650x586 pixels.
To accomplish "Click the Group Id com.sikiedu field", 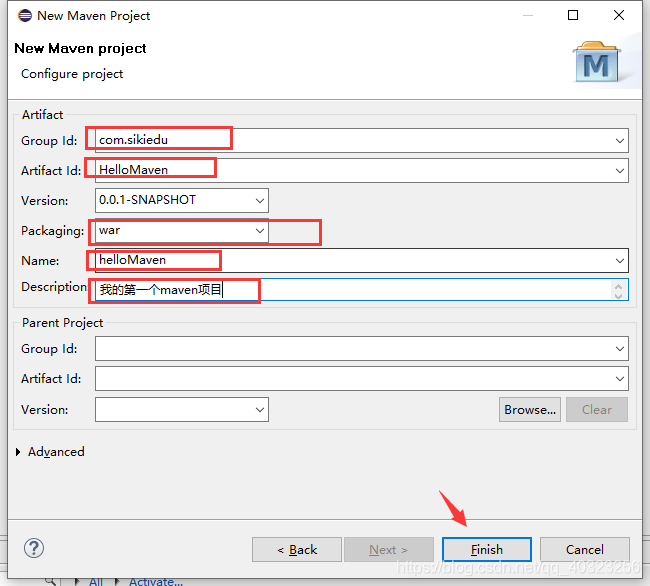I will [350, 141].
